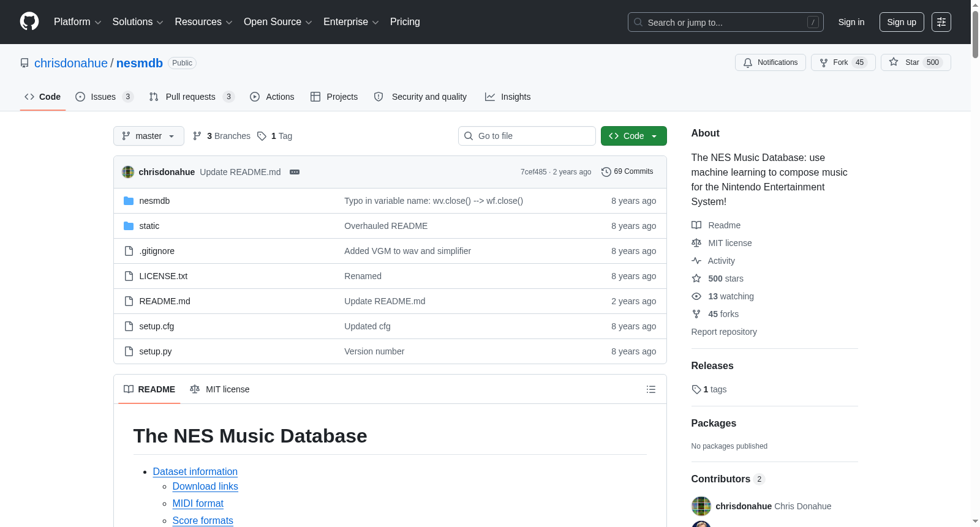The image size is (980, 527).
Task: Open the green Code dropdown
Action: coord(634,136)
